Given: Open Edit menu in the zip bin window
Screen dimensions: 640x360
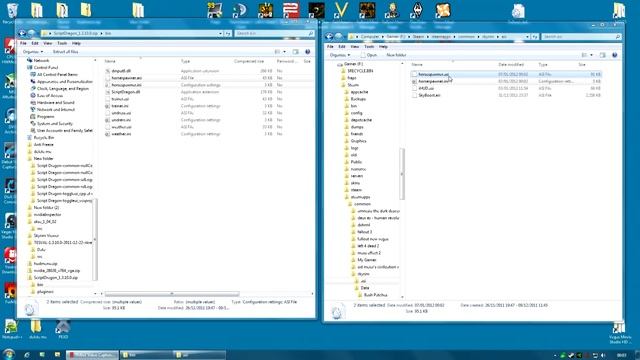Looking at the screenshot, I should tap(35, 43).
